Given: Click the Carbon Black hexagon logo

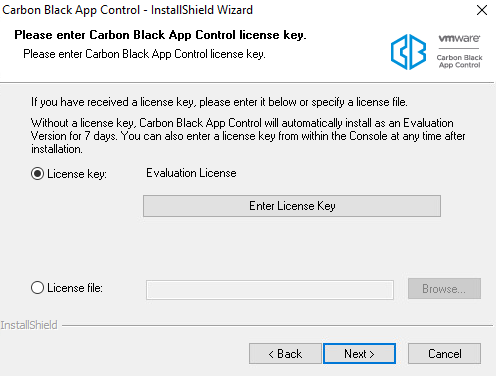Looking at the screenshot, I should coord(408,52).
